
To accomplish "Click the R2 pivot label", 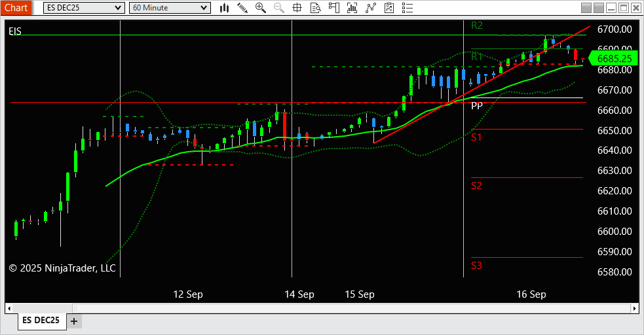I will (x=477, y=26).
